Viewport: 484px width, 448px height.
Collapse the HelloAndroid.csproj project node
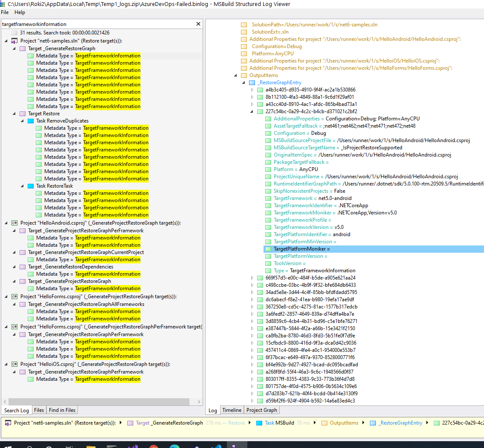pos(6,223)
